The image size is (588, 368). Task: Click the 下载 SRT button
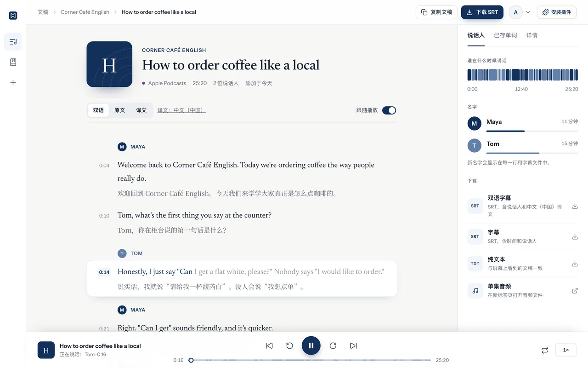coord(482,12)
